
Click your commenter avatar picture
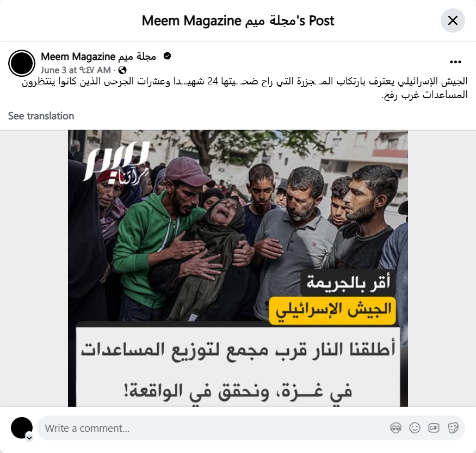(22, 428)
